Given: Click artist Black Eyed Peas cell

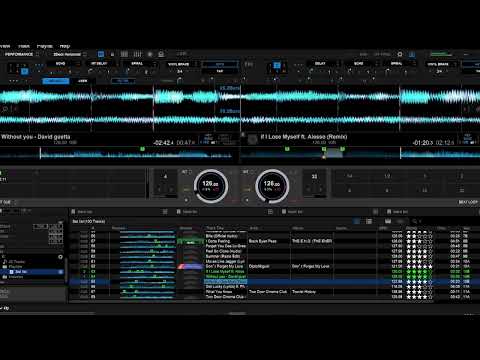Looking at the screenshot, I should tap(263, 241).
